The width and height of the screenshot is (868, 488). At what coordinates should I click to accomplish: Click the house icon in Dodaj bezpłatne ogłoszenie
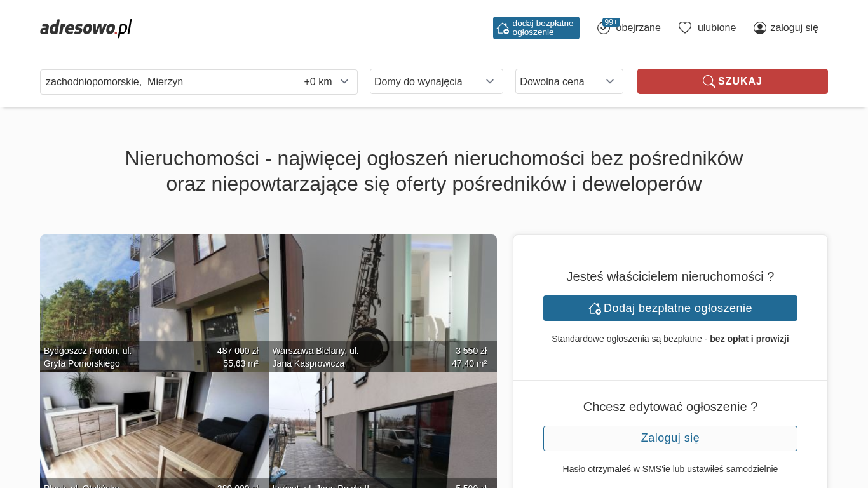[x=595, y=308]
